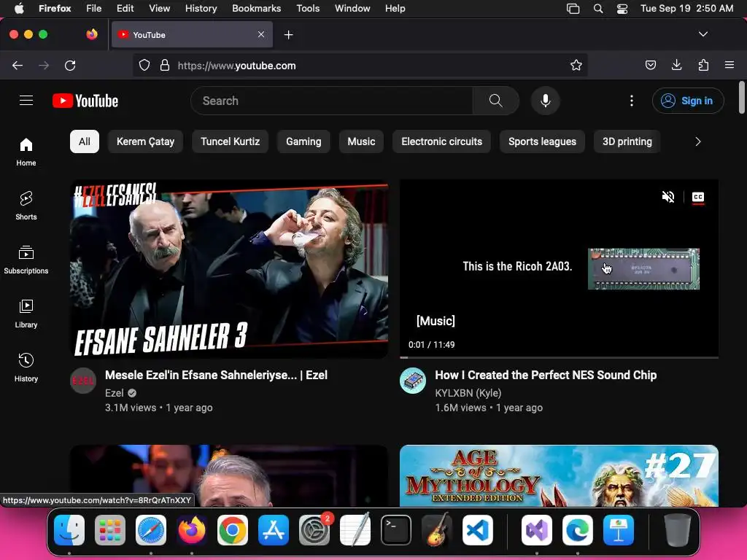
Task: Save page to Pocket
Action: 650,65
